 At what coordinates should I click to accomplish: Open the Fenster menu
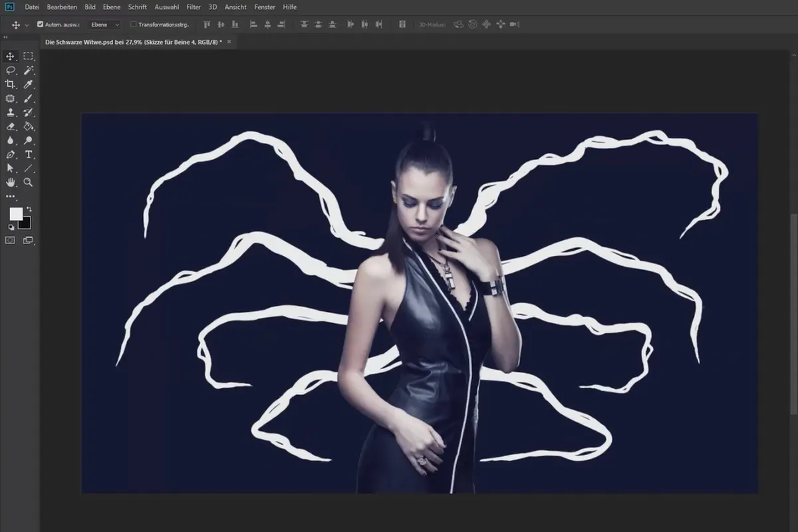(265, 7)
